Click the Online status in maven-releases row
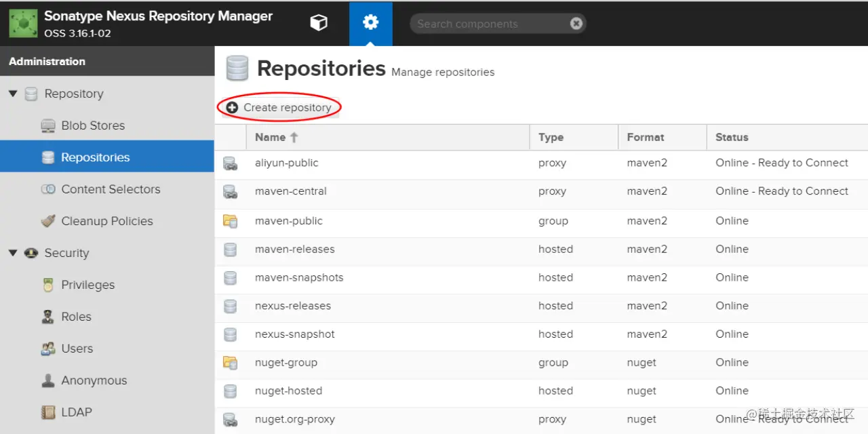This screenshot has width=868, height=434. 732,250
